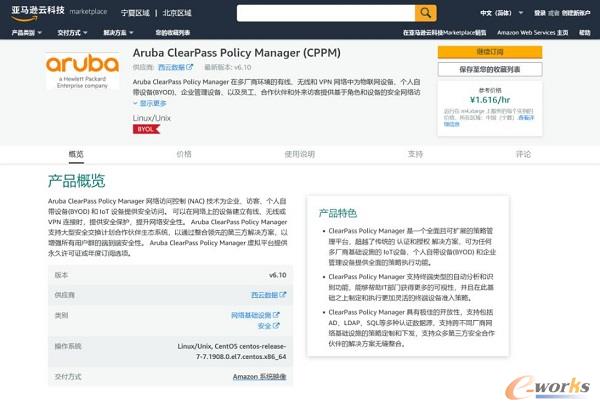
Task: Click the search input field
Action: coord(326,13)
